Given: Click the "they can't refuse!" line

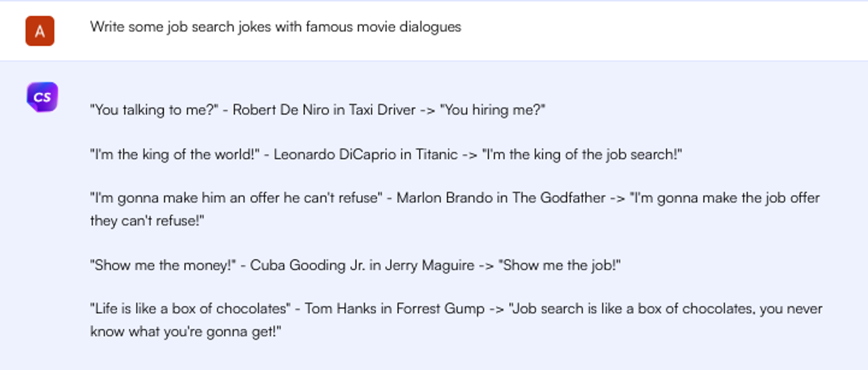Looking at the screenshot, I should (147, 221).
